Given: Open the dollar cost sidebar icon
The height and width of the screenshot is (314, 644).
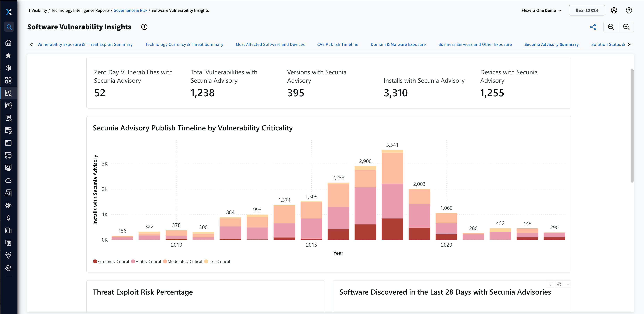Looking at the screenshot, I should 9,218.
